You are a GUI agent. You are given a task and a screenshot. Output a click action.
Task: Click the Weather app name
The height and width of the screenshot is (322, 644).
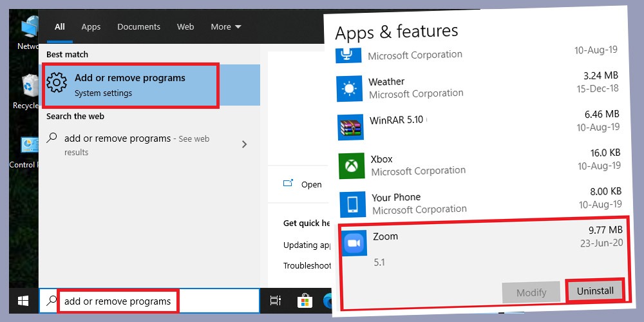pos(386,82)
